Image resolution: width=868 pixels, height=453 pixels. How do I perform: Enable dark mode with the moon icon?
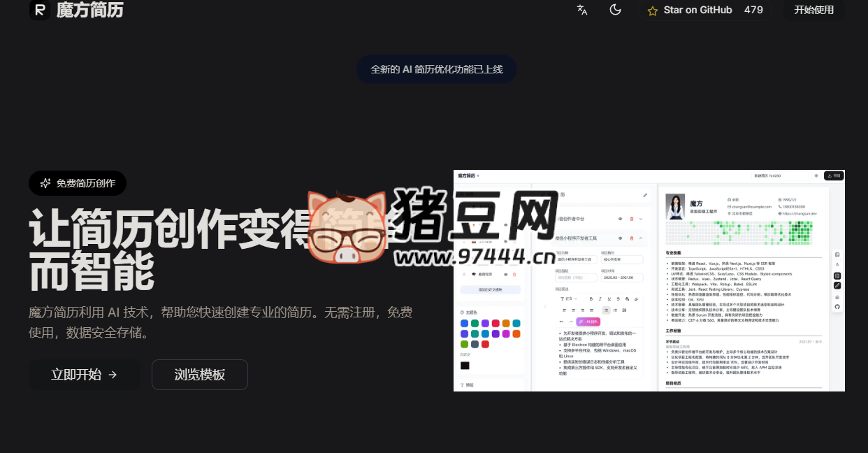click(x=615, y=10)
